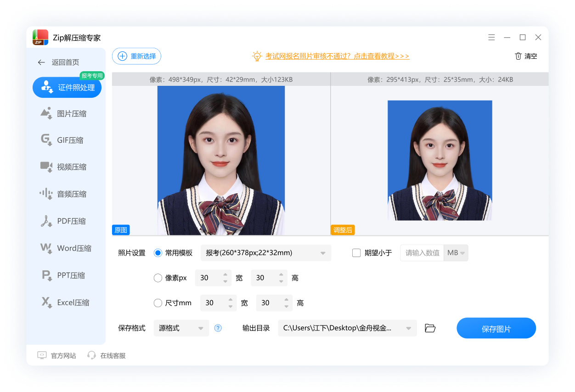The height and width of the screenshot is (392, 575).
Task: Click the help question mark icon
Action: click(218, 328)
